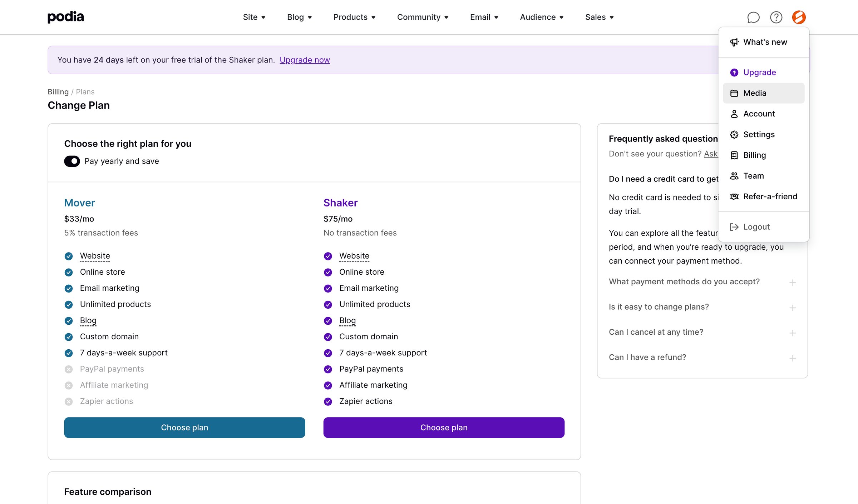This screenshot has width=858, height=504.
Task: Click the Shaker plan heading
Action: (x=340, y=203)
